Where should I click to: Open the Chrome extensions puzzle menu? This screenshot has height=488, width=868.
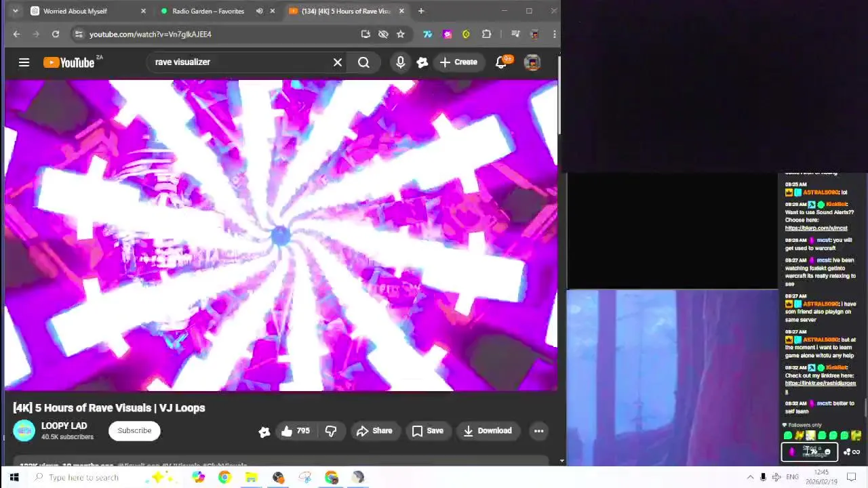click(486, 34)
